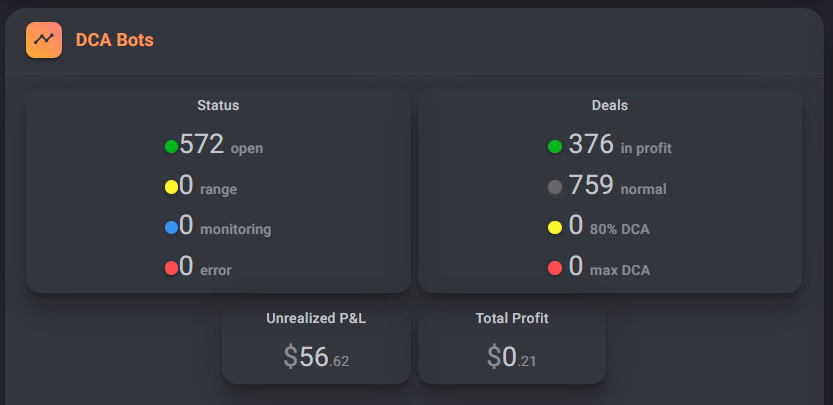Click the green in profit dot
Image resolution: width=833 pixels, height=405 pixels.
pyautogui.click(x=555, y=147)
